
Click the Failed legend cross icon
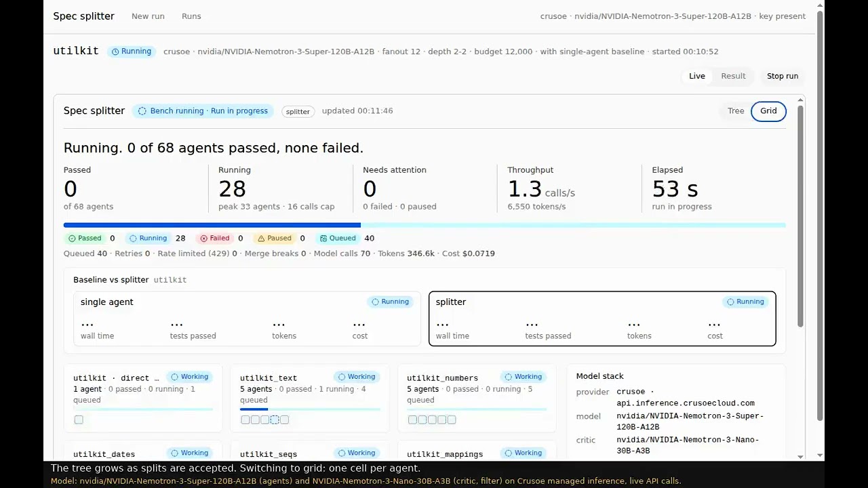[203, 239]
